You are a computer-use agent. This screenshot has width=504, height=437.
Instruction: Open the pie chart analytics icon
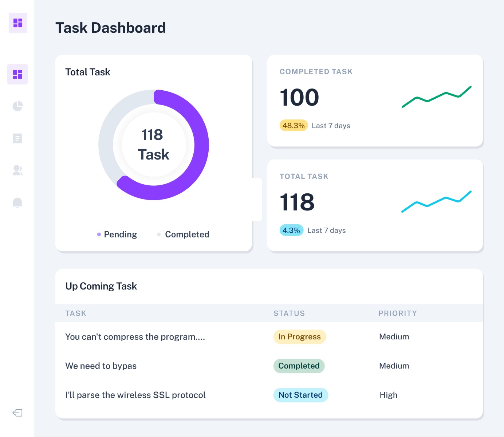click(x=17, y=106)
